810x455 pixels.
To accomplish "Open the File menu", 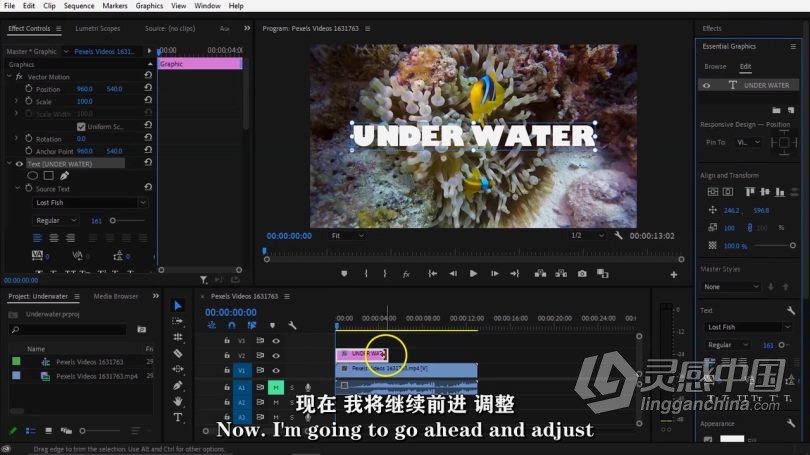I will (x=9, y=6).
